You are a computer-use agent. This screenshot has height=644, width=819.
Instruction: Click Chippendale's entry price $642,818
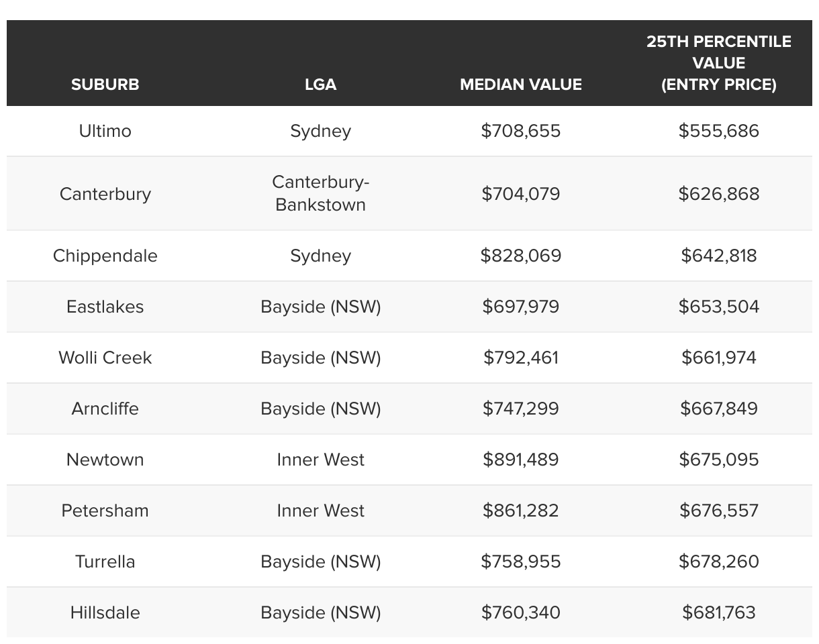pos(718,256)
